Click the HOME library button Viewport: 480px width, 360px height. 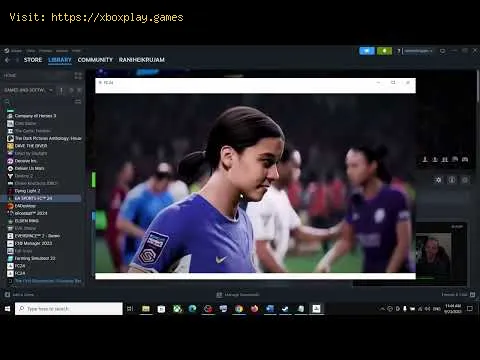point(10,76)
